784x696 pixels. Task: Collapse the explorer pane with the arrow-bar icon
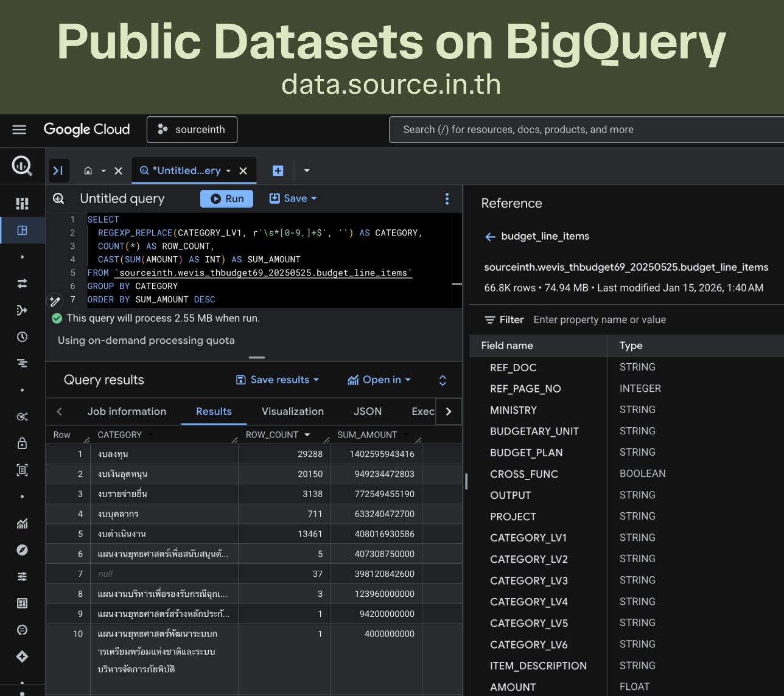point(58,171)
